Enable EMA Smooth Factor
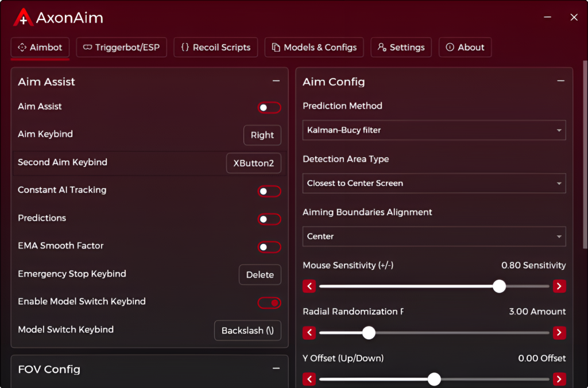The image size is (588, 388). [x=269, y=247]
